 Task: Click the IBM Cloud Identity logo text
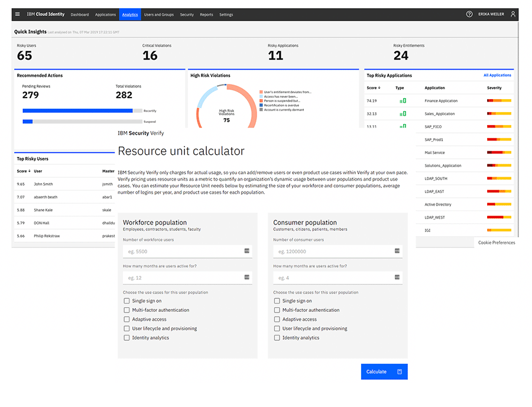click(x=46, y=14)
